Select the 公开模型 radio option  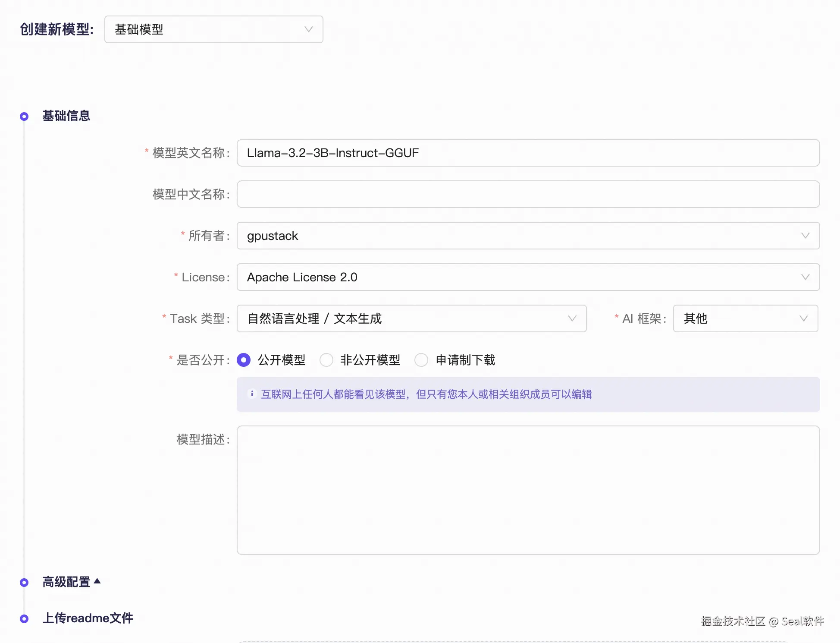tap(244, 360)
